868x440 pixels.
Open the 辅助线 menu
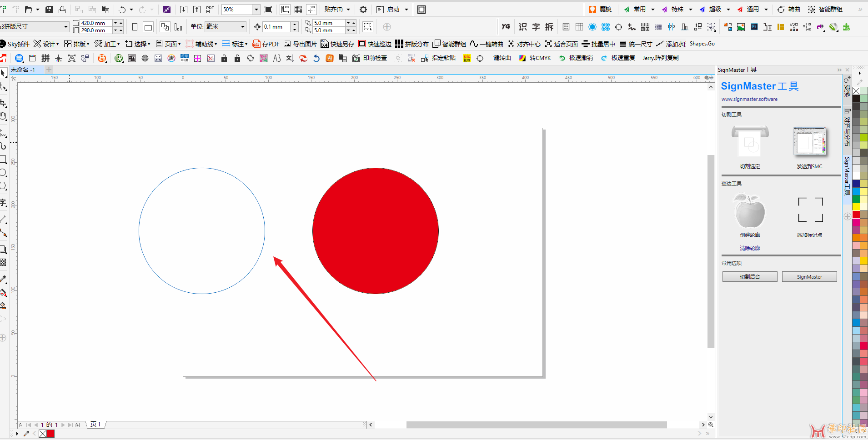pos(201,44)
